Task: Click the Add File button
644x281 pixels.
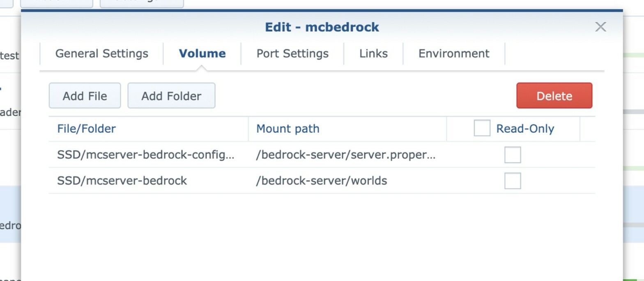Action: pos(85,96)
